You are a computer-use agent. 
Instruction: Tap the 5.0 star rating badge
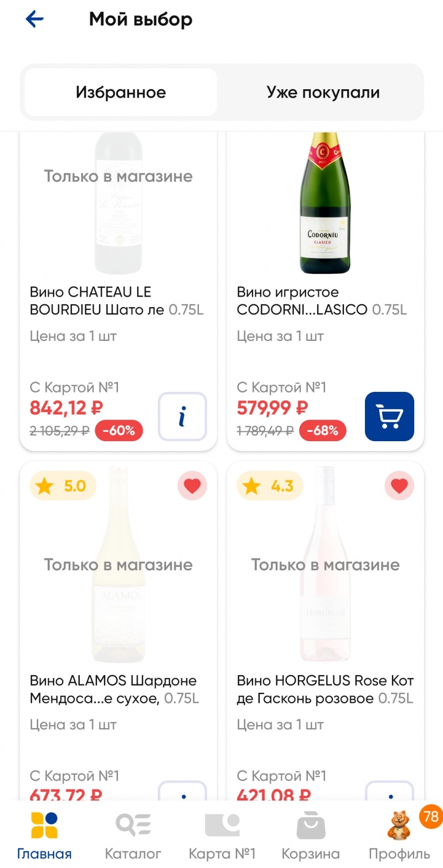tap(63, 487)
